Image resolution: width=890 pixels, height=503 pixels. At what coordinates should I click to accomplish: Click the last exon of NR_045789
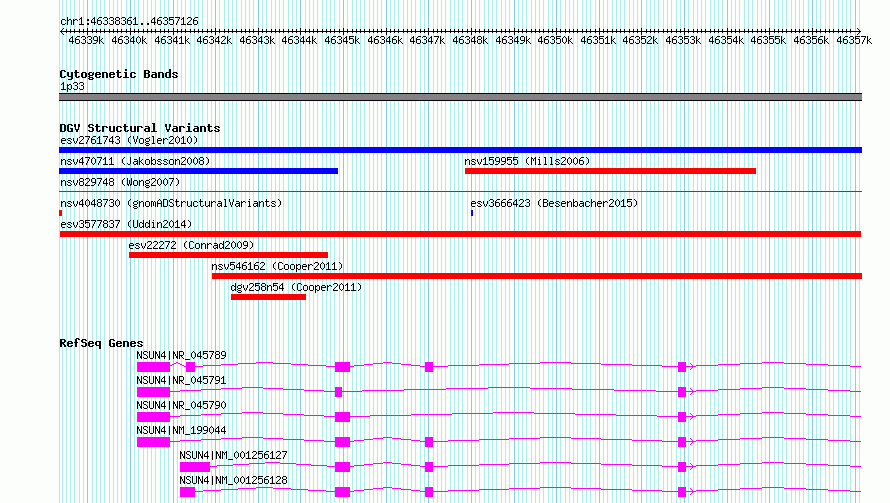click(x=682, y=367)
